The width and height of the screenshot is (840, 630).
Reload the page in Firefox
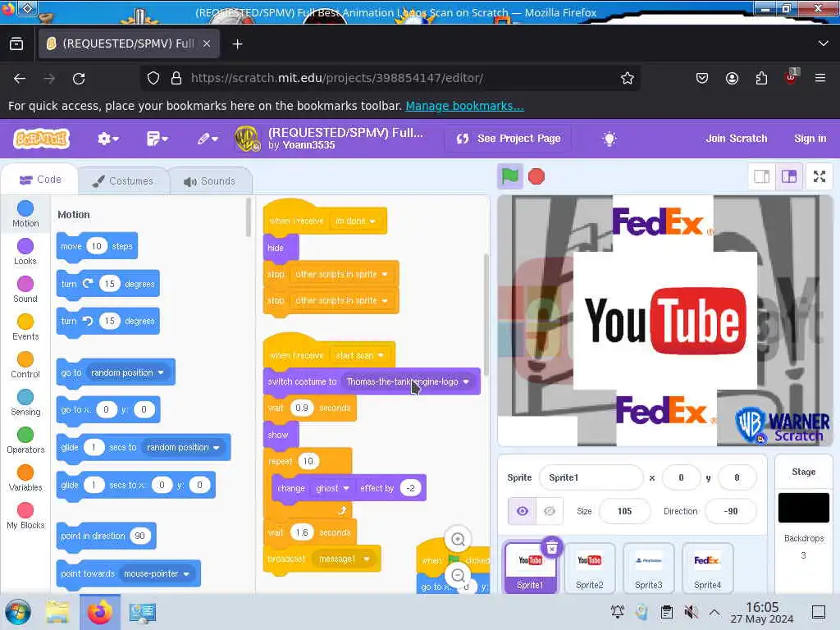79,78
